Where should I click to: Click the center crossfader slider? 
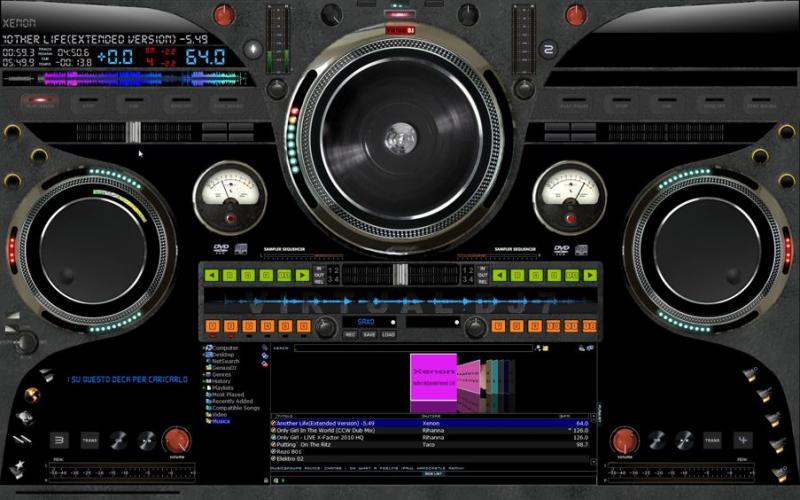coord(400,274)
